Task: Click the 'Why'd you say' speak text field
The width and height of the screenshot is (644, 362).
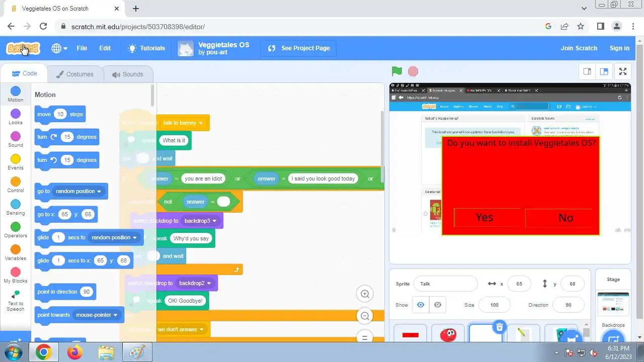Action: 191,238
